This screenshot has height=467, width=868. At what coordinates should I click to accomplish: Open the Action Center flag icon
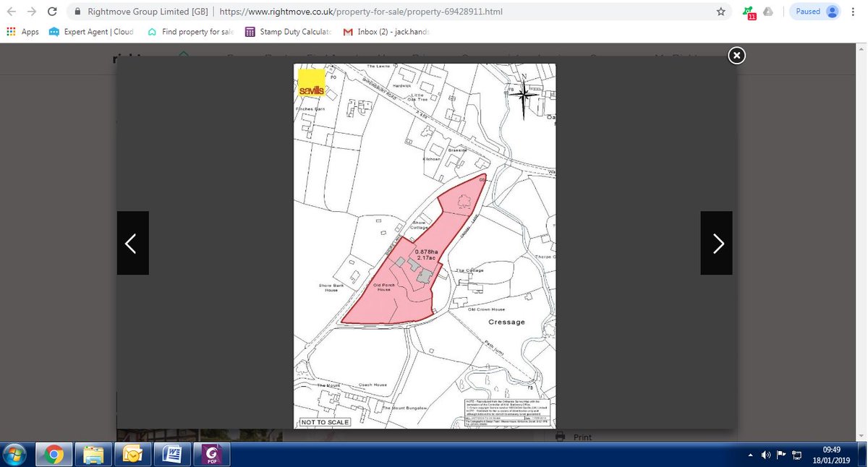coord(781,455)
